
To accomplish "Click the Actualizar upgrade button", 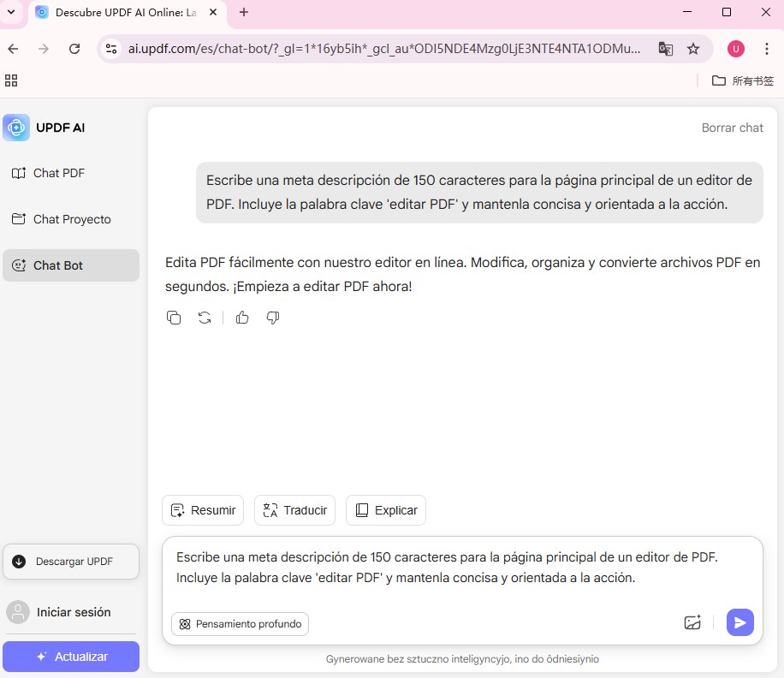I will (71, 657).
